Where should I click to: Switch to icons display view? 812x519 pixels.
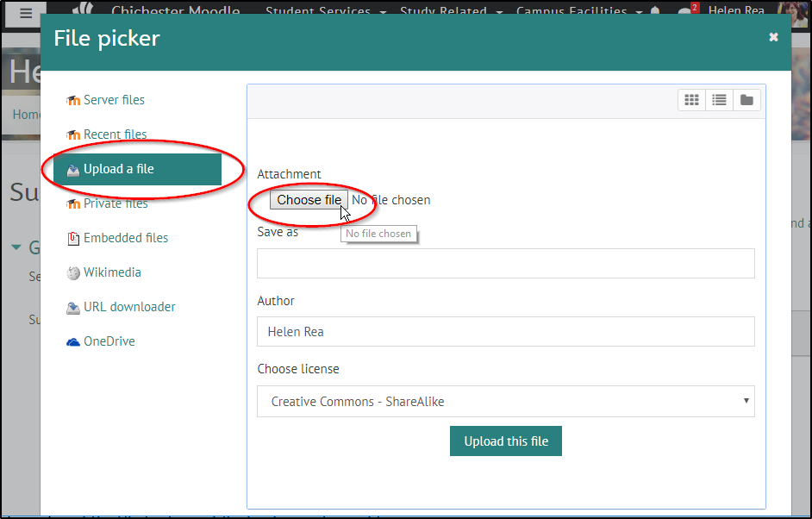tap(691, 99)
